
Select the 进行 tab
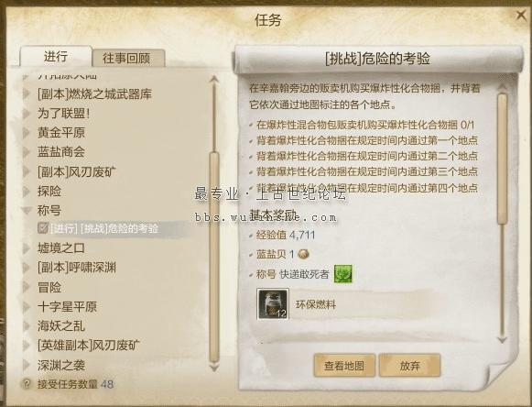point(56,57)
